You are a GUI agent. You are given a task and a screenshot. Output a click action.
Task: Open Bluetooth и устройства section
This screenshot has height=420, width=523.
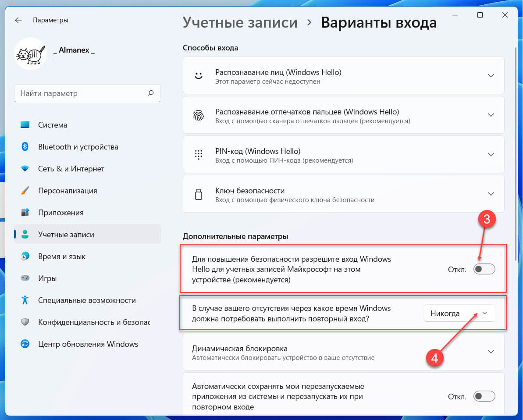click(87, 147)
